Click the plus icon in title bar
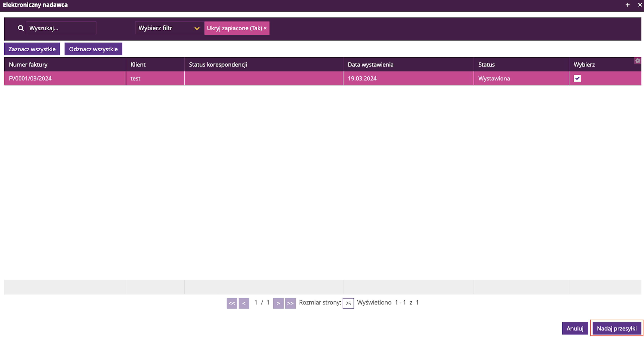The width and height of the screenshot is (644, 337). tap(628, 5)
